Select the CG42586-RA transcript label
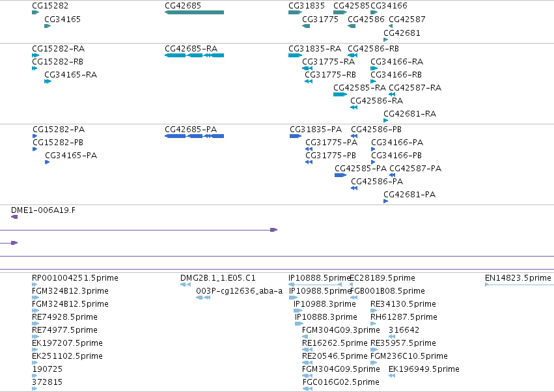554x392 pixels. click(377, 101)
